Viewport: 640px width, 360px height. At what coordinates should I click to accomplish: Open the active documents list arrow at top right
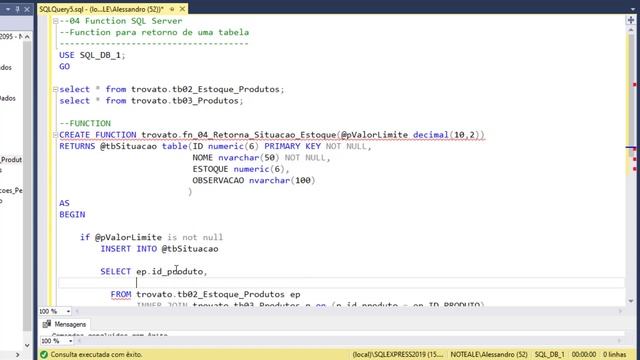tap(632, 9)
